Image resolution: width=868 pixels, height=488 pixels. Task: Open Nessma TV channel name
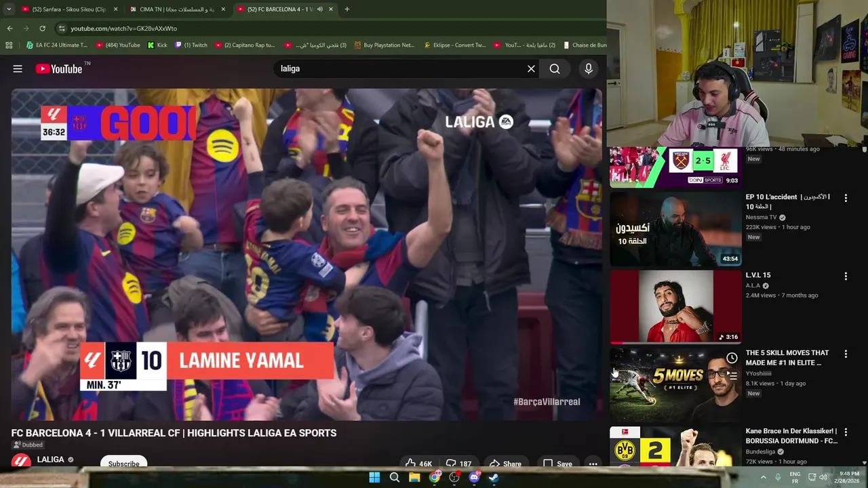[761, 218]
